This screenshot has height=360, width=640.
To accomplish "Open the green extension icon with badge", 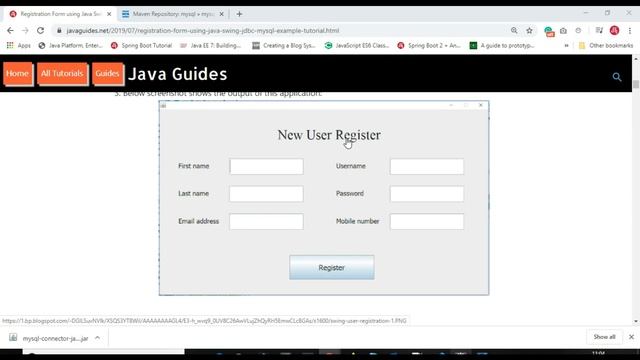I will click(549, 31).
